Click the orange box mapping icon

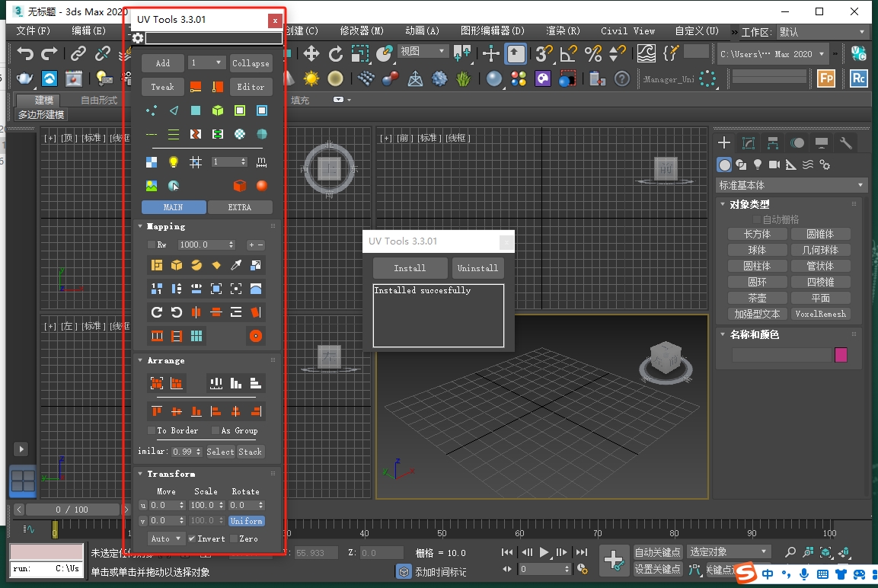tap(177, 265)
